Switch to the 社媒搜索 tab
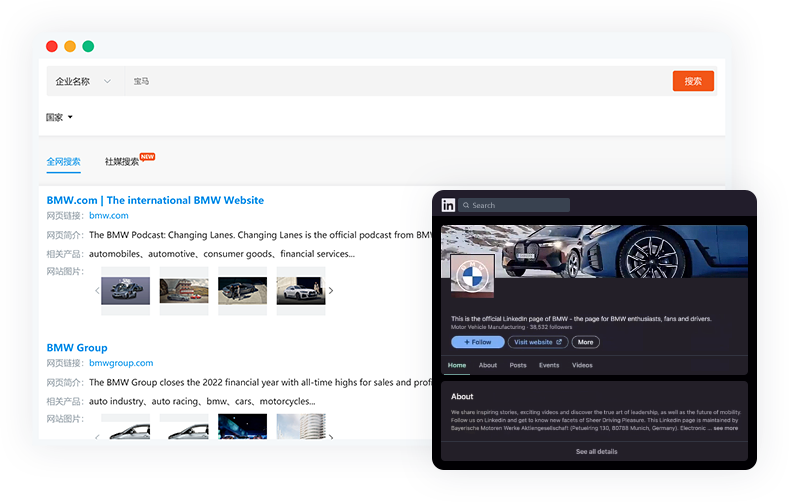789x502 pixels. [x=122, y=161]
